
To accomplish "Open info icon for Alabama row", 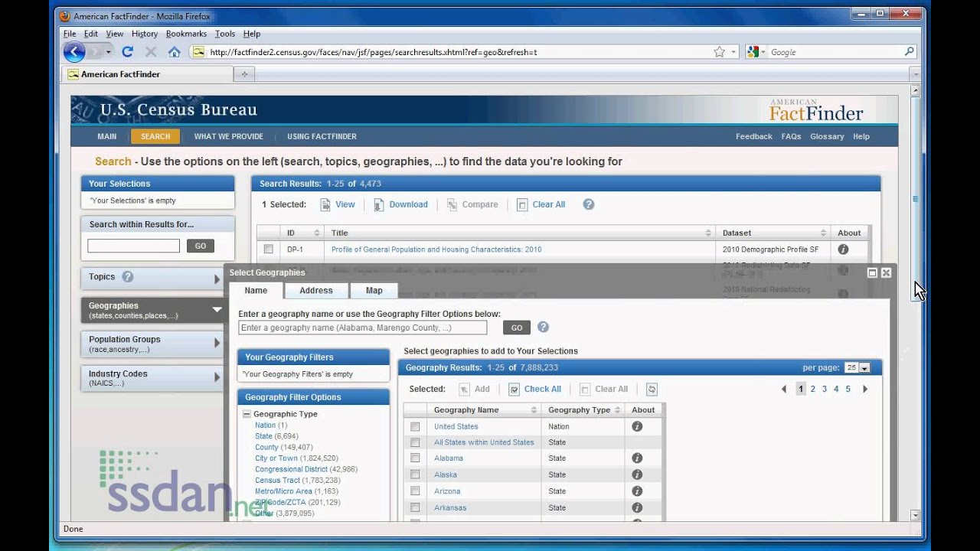I will pyautogui.click(x=637, y=458).
